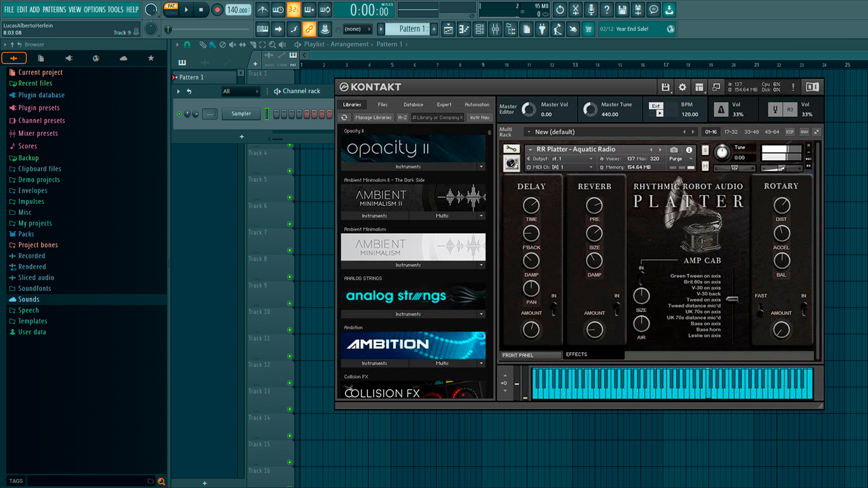Open the MIDI Ch [A] 1 dropdown
Image resolution: width=868 pixels, height=488 pixels.
pos(560,167)
